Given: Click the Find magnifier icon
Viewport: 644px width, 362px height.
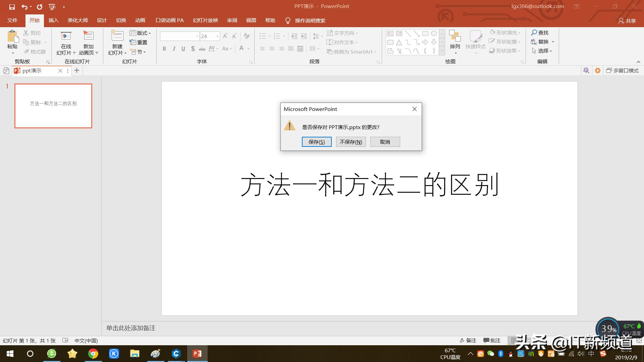Looking at the screenshot, I should click(x=534, y=33).
